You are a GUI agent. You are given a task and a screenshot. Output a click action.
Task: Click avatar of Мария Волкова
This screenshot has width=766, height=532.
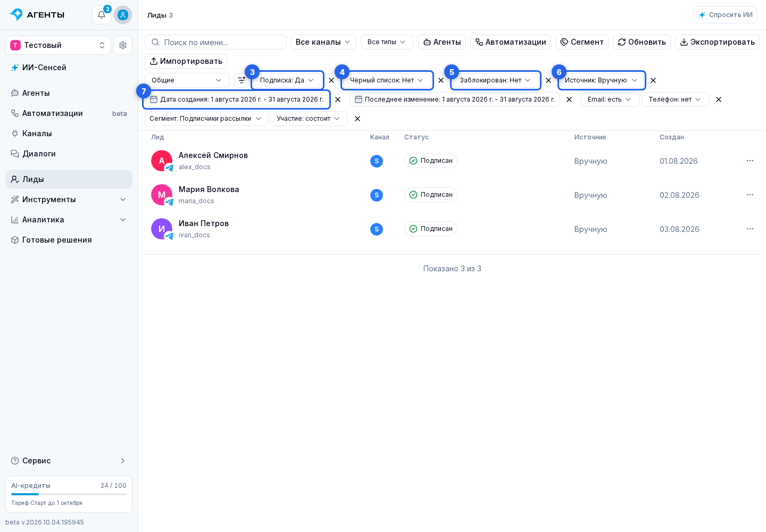click(162, 195)
